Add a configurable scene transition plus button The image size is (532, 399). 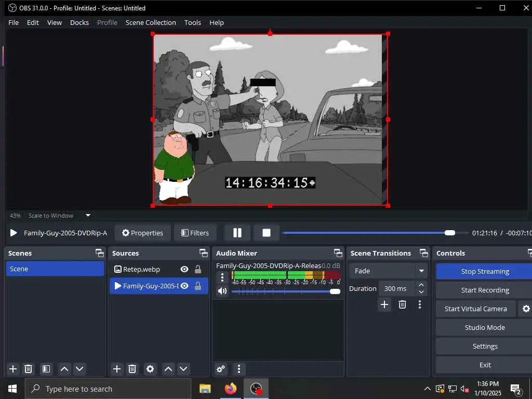384,304
